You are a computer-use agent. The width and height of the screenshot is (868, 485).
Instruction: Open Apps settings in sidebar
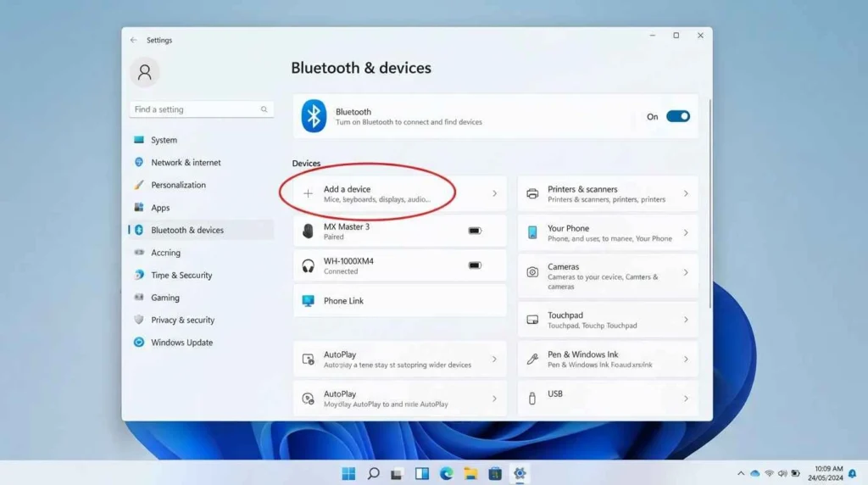202,208
